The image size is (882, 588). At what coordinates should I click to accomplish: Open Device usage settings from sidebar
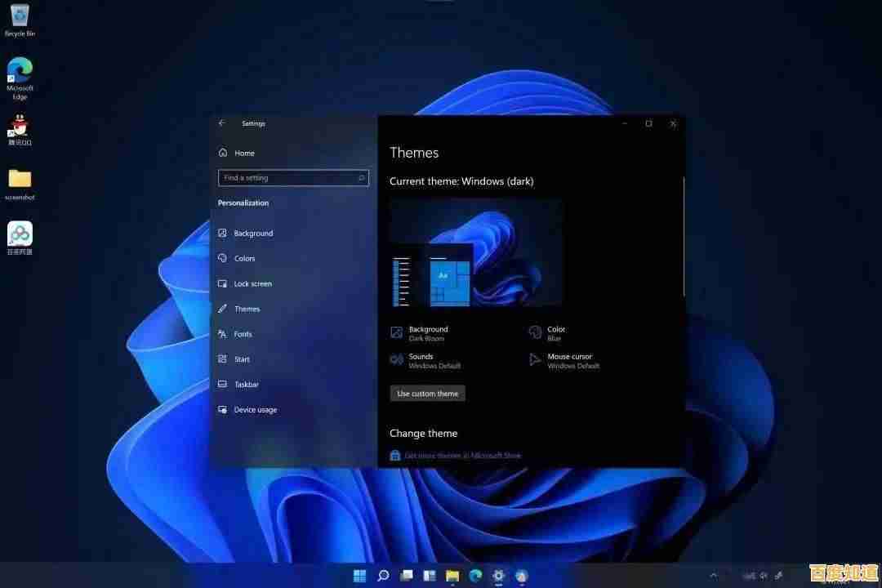(222, 409)
